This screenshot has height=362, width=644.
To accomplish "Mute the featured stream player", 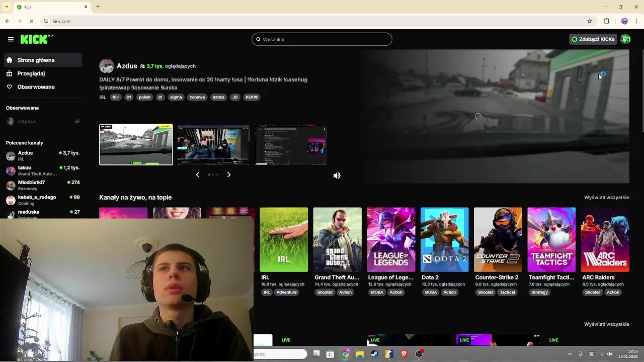I will coord(337,175).
